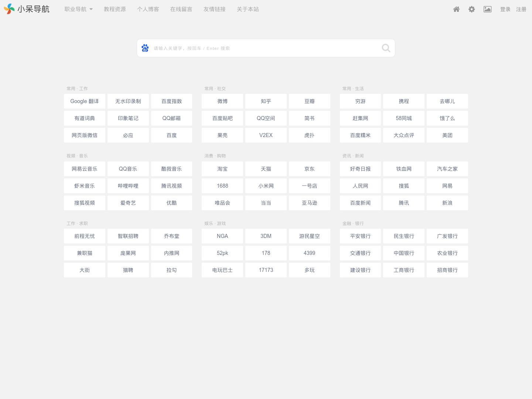532x399 pixels.
Task: Open 微博 in the social section
Action: pyautogui.click(x=222, y=101)
